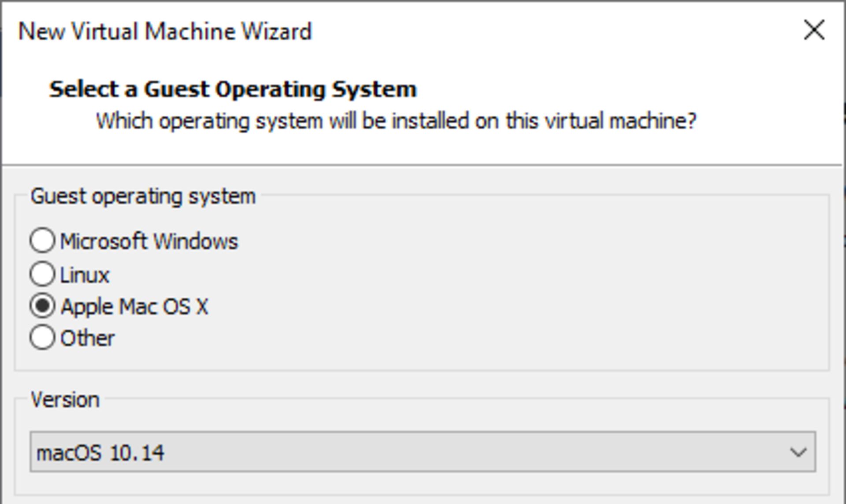This screenshot has width=846, height=504.
Task: Open the macOS 10.14 version combo box
Action: click(x=423, y=452)
